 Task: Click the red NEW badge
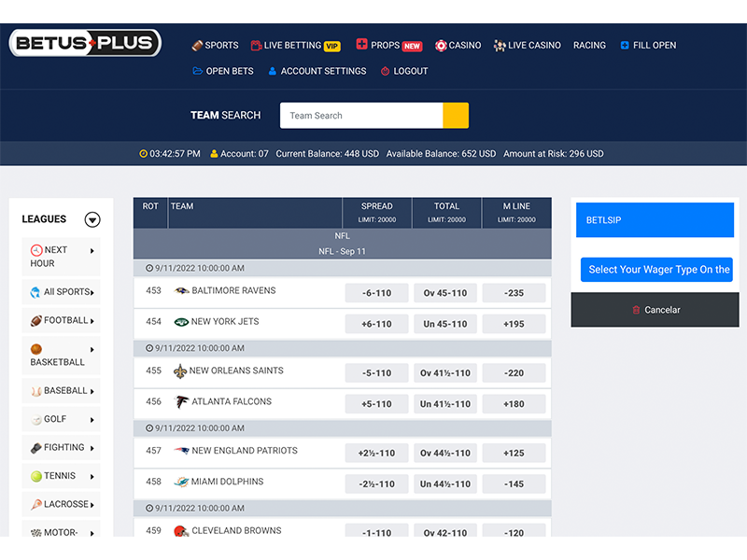412,46
